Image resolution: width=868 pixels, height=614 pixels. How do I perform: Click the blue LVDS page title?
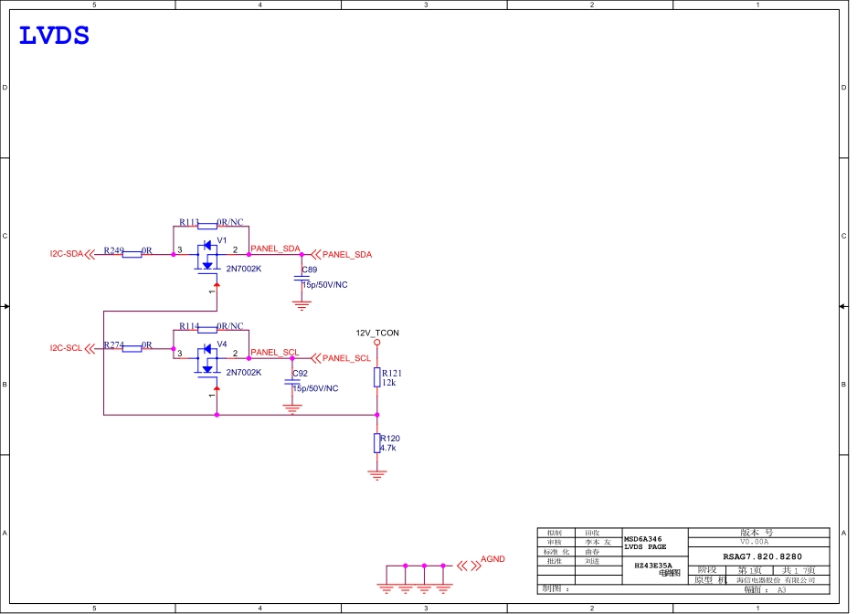(x=54, y=37)
